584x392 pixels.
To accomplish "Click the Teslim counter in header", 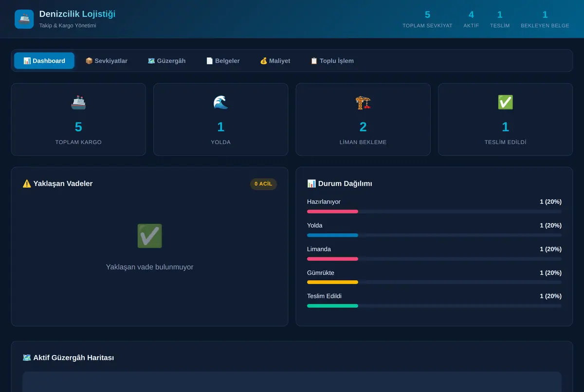I will 500,19.
